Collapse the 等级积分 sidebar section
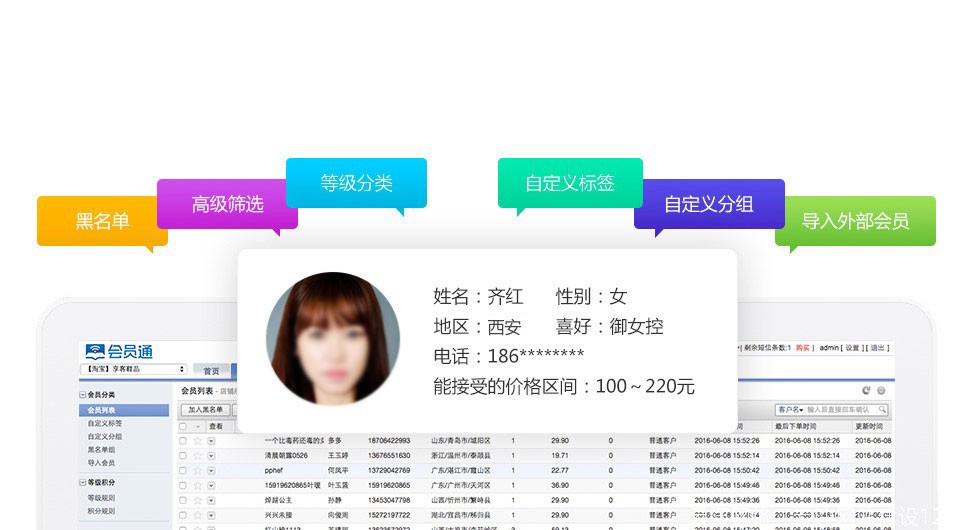The height and width of the screenshot is (530, 967). 83,482
